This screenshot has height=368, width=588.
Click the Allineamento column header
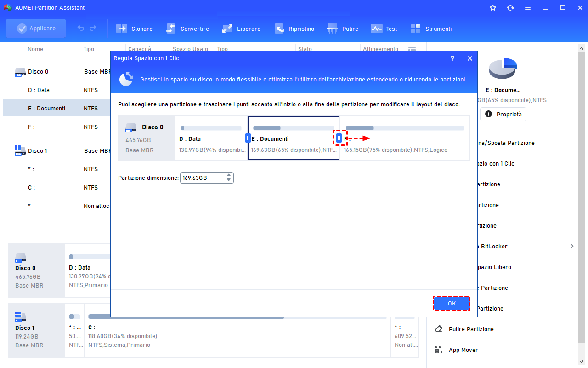click(381, 49)
